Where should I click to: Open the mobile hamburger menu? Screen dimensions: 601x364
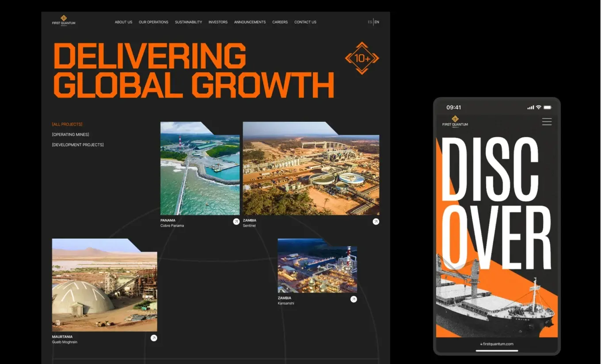click(x=547, y=122)
